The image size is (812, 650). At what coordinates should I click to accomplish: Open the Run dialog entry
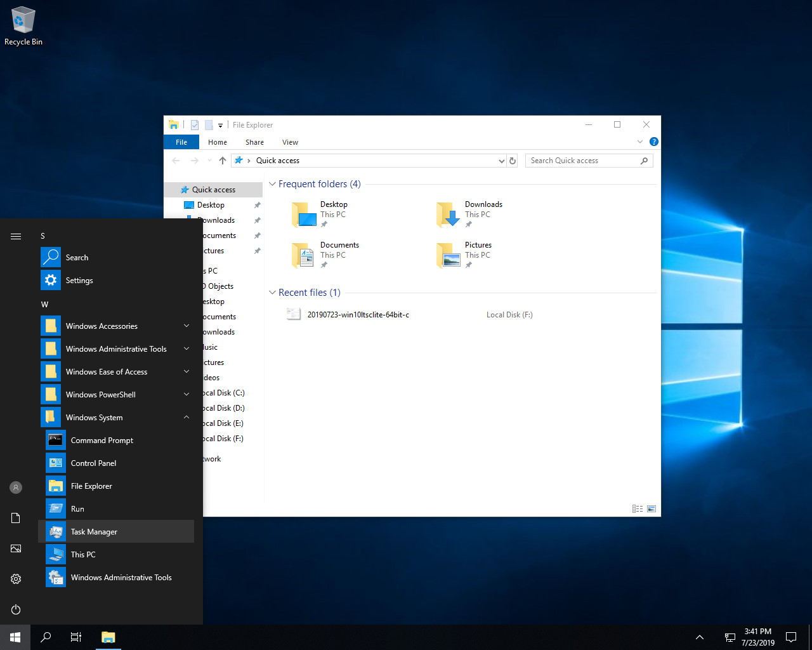pos(116,509)
